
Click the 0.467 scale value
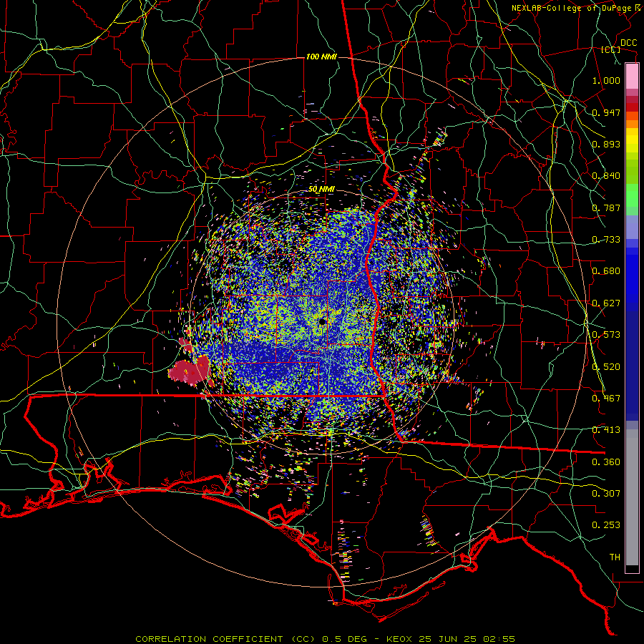click(x=606, y=399)
